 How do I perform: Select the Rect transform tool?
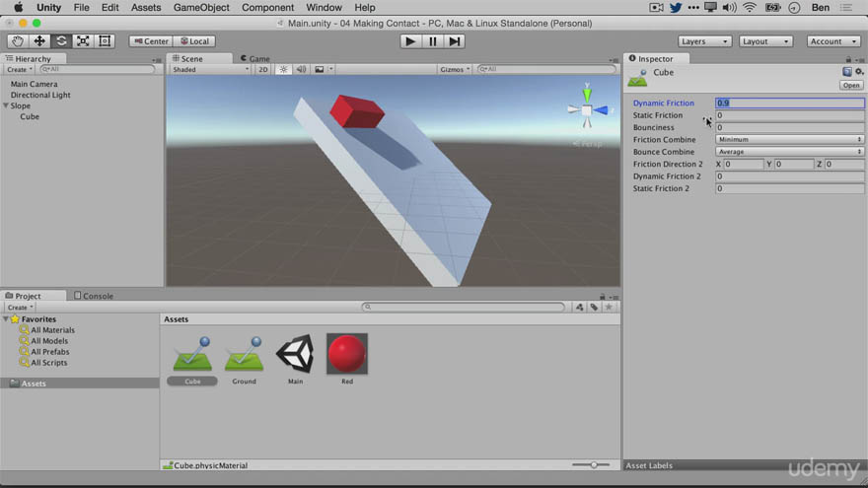(x=105, y=41)
